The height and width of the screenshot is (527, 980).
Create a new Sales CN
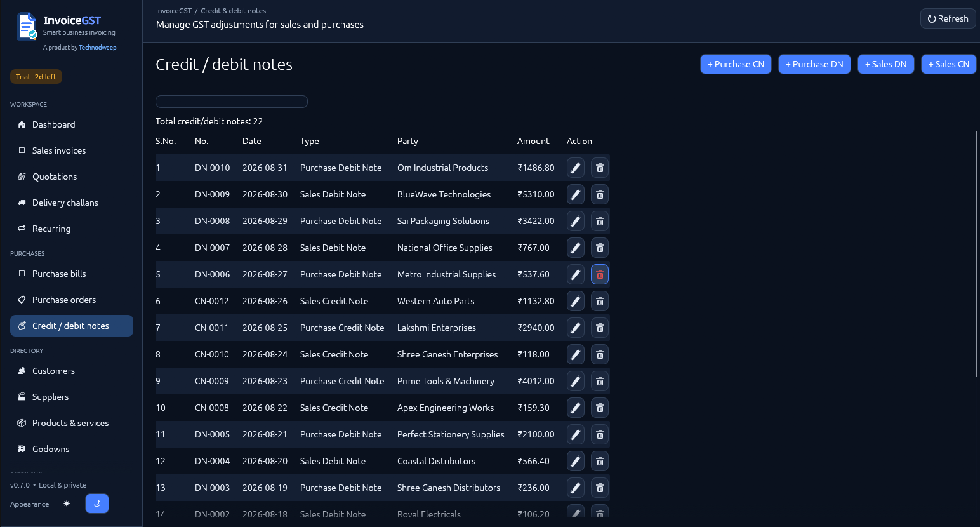coord(949,64)
